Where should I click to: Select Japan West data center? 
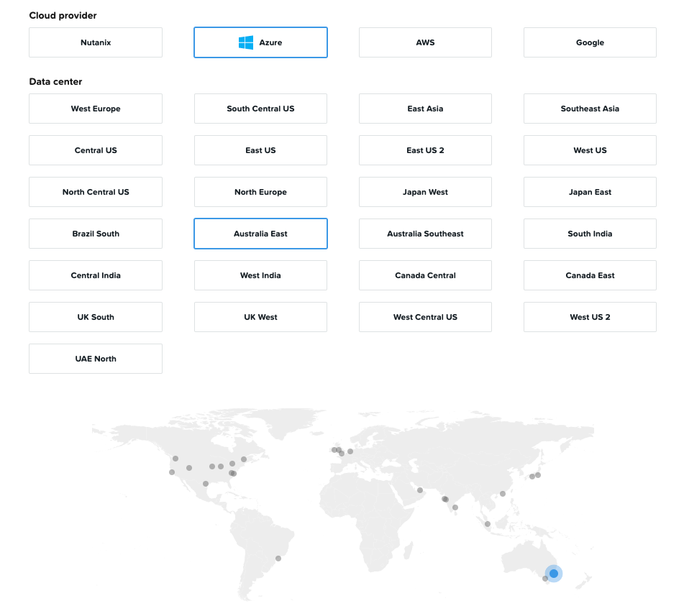[x=425, y=192]
